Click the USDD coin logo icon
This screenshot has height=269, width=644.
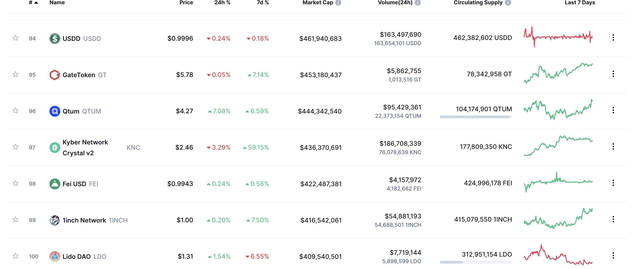pyautogui.click(x=54, y=38)
